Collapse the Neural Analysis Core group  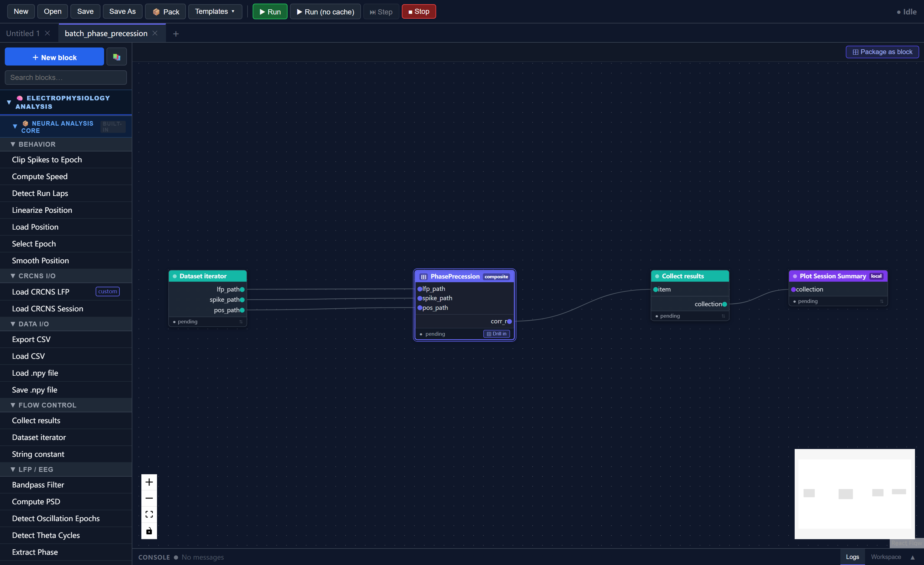[15, 126]
